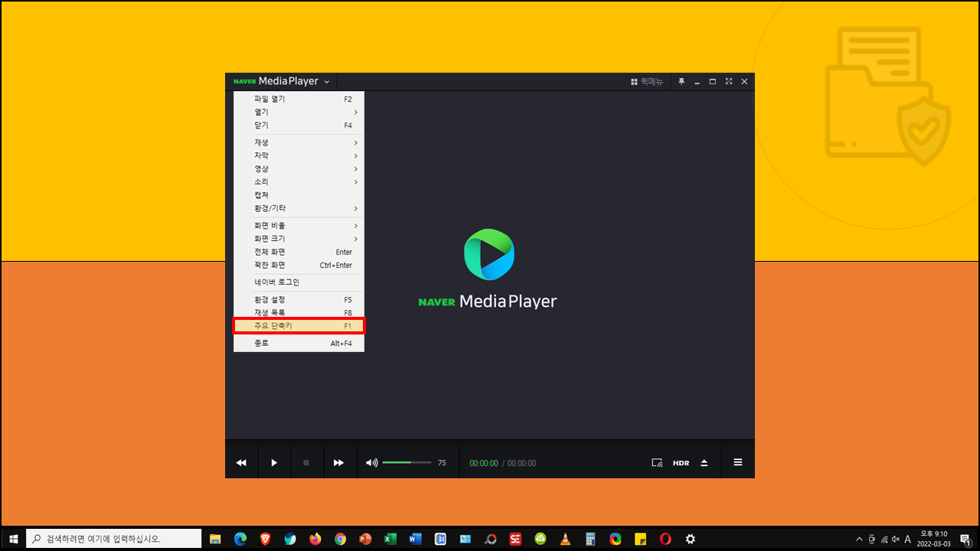Expand the 재생 submenu
This screenshot has height=551, width=980.
[x=299, y=142]
